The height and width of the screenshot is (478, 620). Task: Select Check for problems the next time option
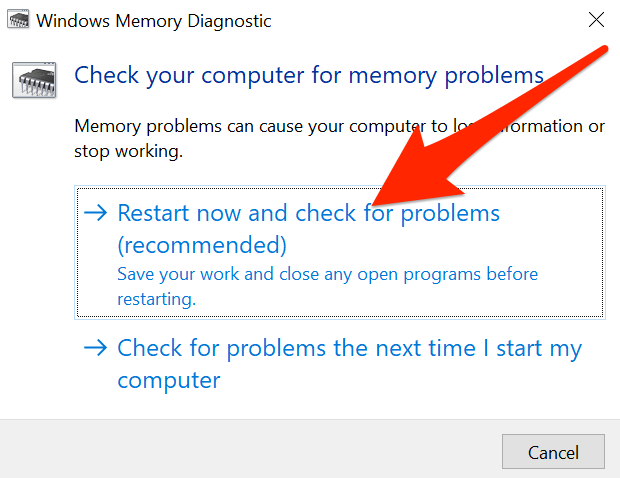click(348, 349)
